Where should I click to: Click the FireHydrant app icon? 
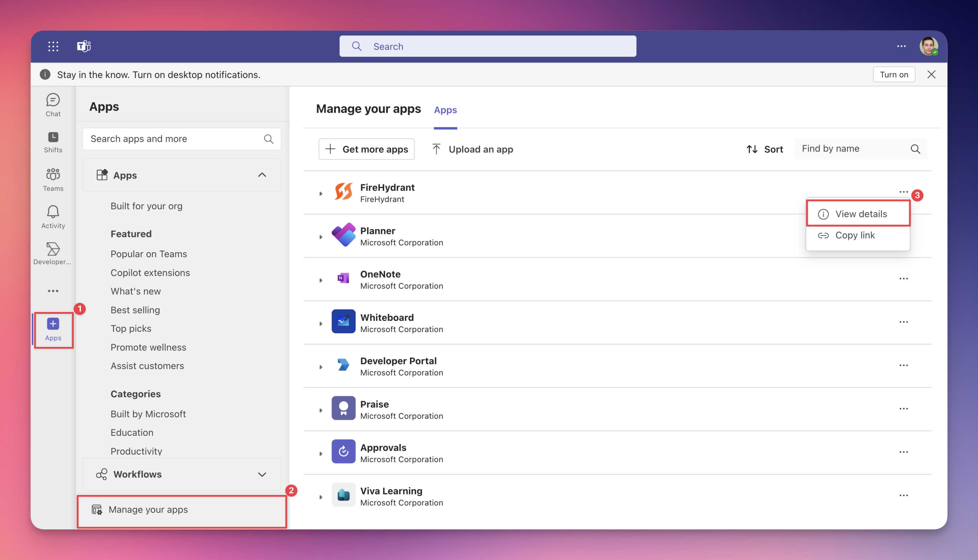tap(343, 192)
